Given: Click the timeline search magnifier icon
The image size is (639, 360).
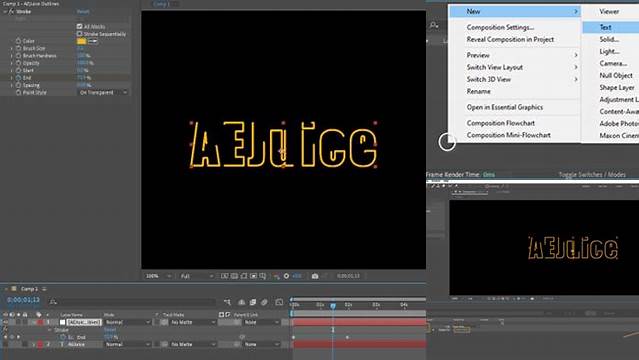Looking at the screenshot, I should point(53,302).
